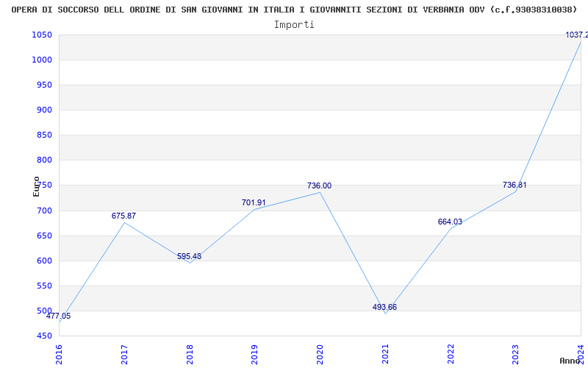588x368 pixels.
Task: Click y-axis tick 550
Action: click(x=45, y=286)
